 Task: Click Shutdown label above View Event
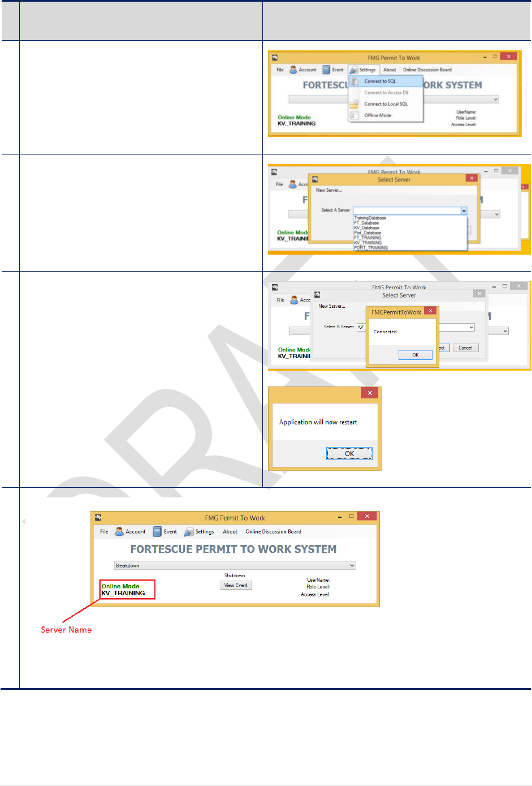pos(235,575)
